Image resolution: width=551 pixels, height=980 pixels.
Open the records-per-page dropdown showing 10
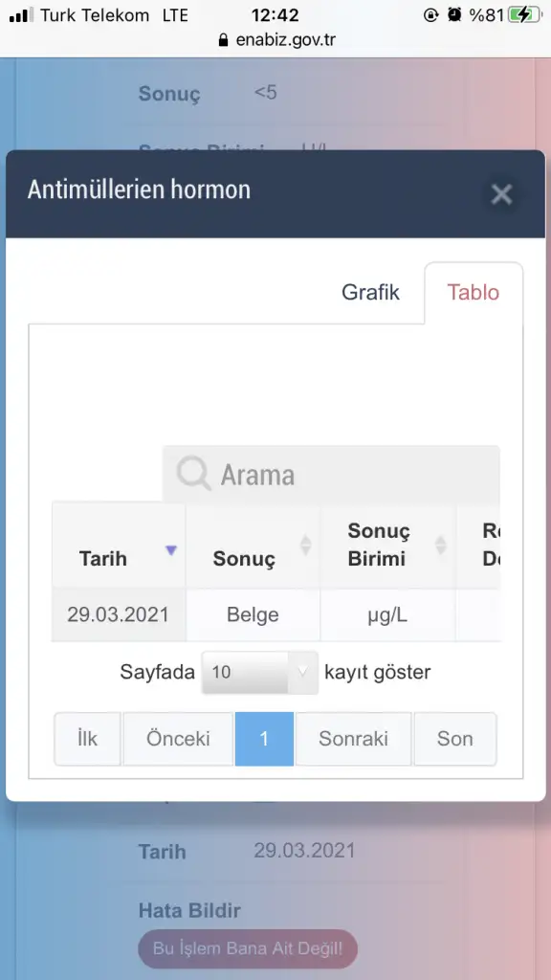pyautogui.click(x=259, y=673)
